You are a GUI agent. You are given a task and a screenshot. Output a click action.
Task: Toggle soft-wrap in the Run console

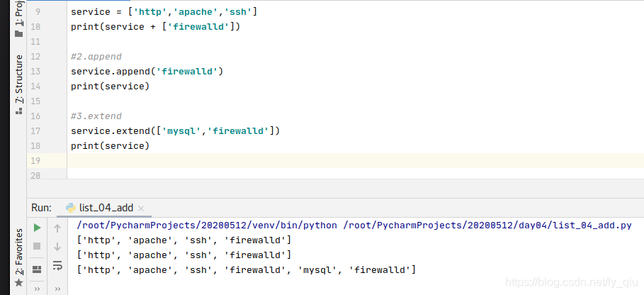[57, 265]
